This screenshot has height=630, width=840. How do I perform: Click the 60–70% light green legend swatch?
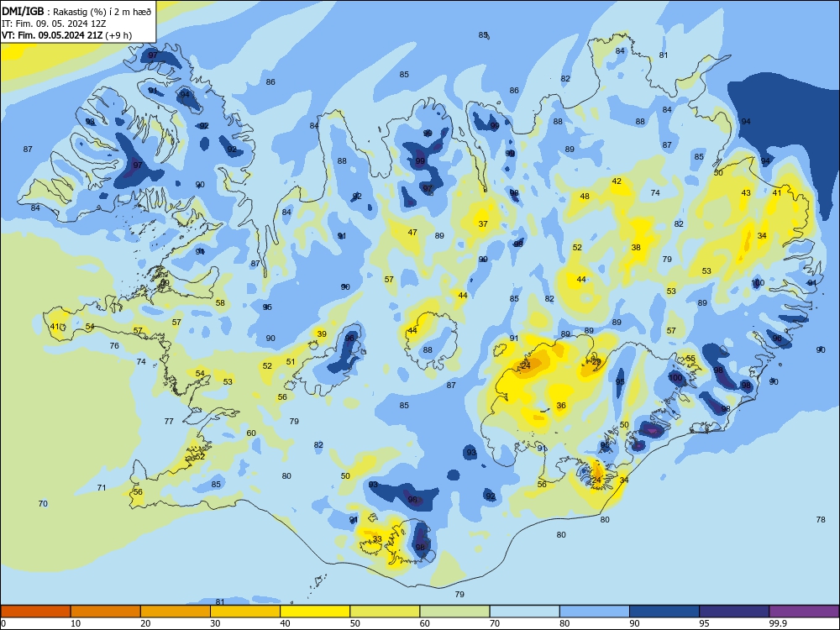point(454,612)
